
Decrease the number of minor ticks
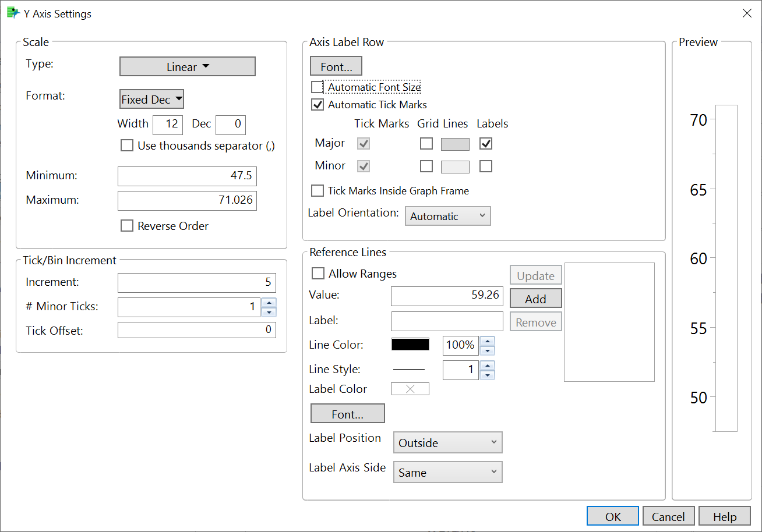pyautogui.click(x=269, y=311)
